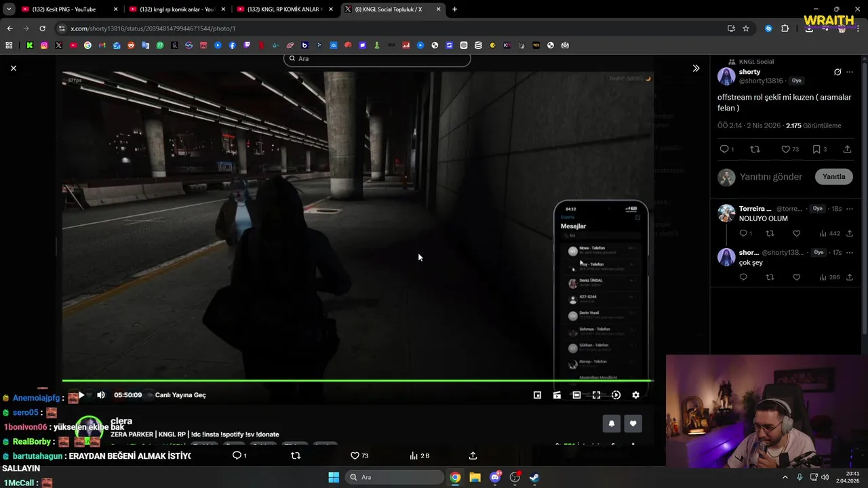Focus the 'Yanıtını gönder' reply field

click(x=771, y=177)
